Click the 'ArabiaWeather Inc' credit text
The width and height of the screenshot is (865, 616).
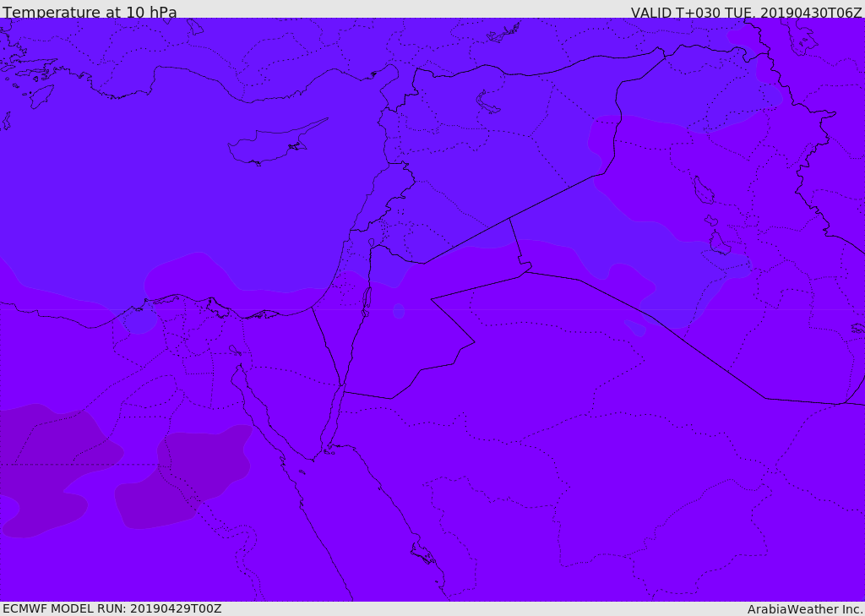pos(805,609)
